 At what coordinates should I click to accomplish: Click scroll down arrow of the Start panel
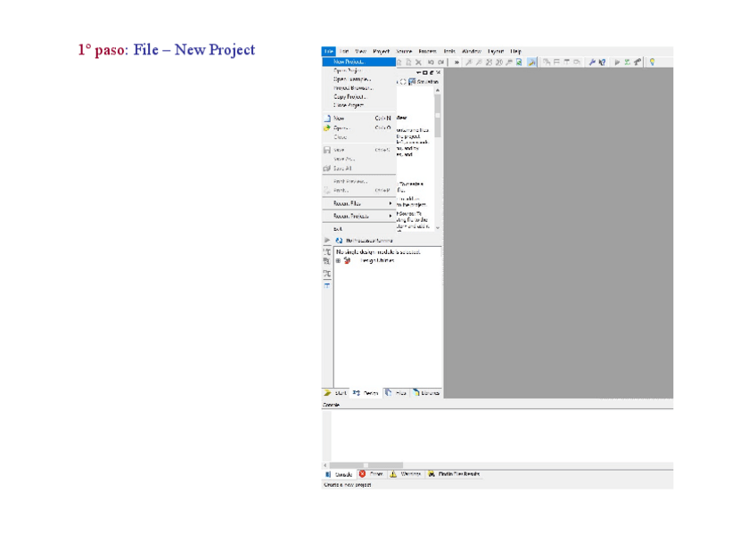click(438, 227)
